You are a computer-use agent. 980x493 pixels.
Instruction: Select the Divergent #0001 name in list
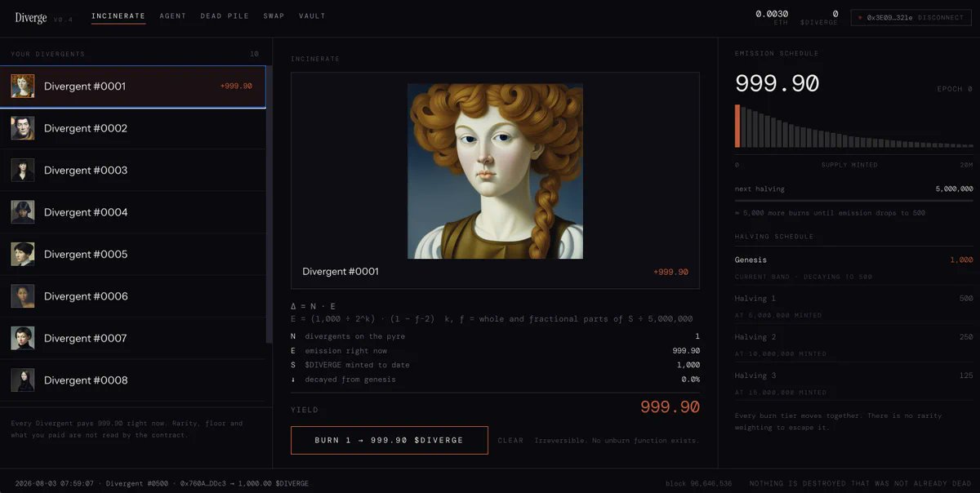click(x=85, y=86)
